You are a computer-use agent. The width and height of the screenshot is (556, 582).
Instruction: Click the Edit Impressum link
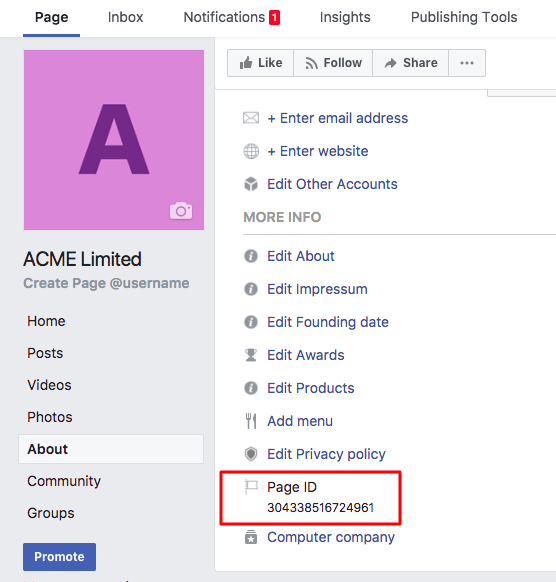[x=317, y=289]
